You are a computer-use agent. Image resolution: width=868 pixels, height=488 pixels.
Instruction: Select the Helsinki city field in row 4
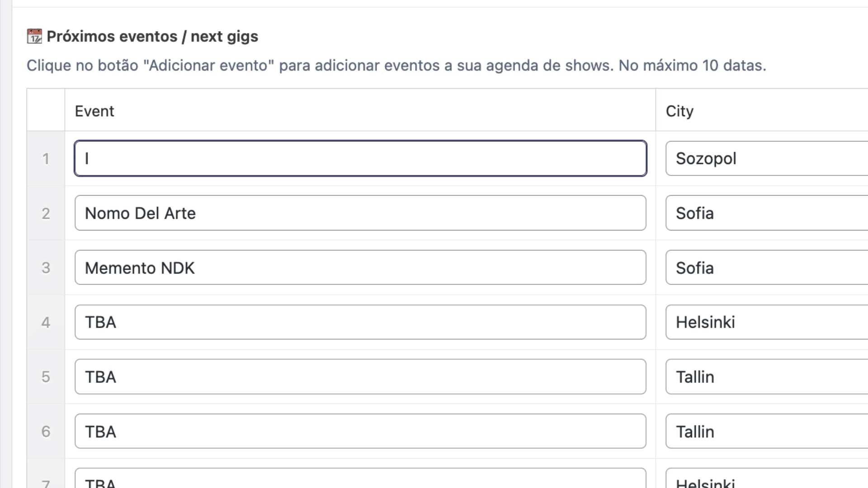(766, 322)
